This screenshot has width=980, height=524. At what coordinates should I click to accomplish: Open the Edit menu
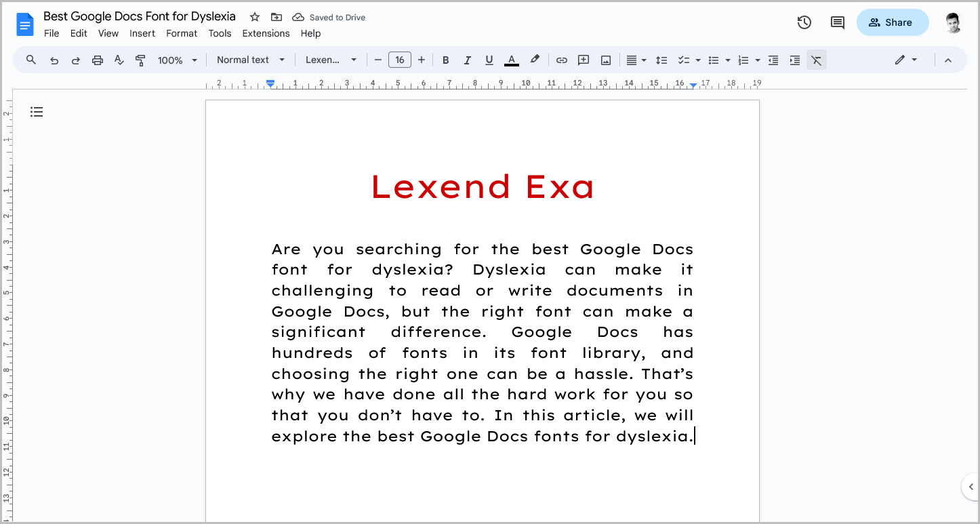(79, 33)
